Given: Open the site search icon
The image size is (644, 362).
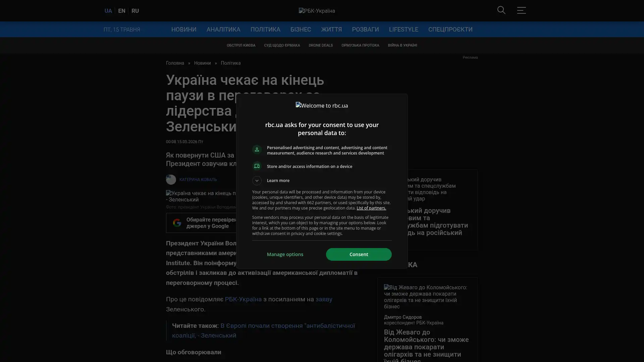Looking at the screenshot, I should pyautogui.click(x=501, y=10).
